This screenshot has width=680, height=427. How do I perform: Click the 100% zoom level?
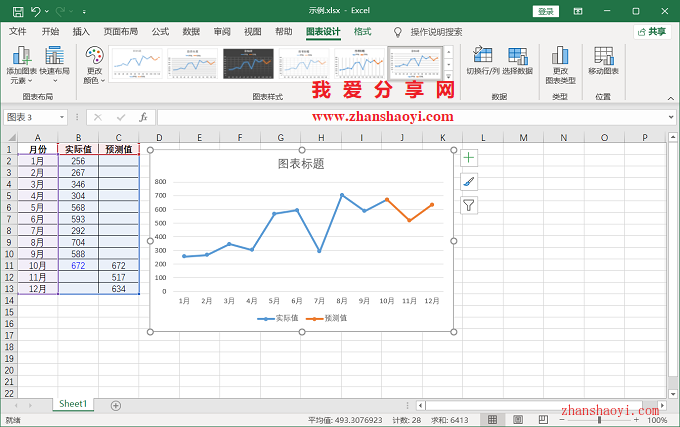click(x=657, y=420)
